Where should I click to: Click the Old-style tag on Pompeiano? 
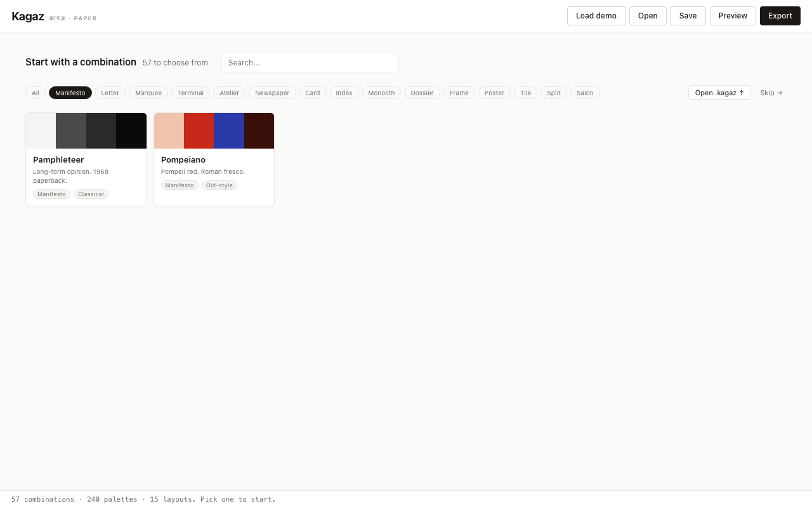[219, 185]
